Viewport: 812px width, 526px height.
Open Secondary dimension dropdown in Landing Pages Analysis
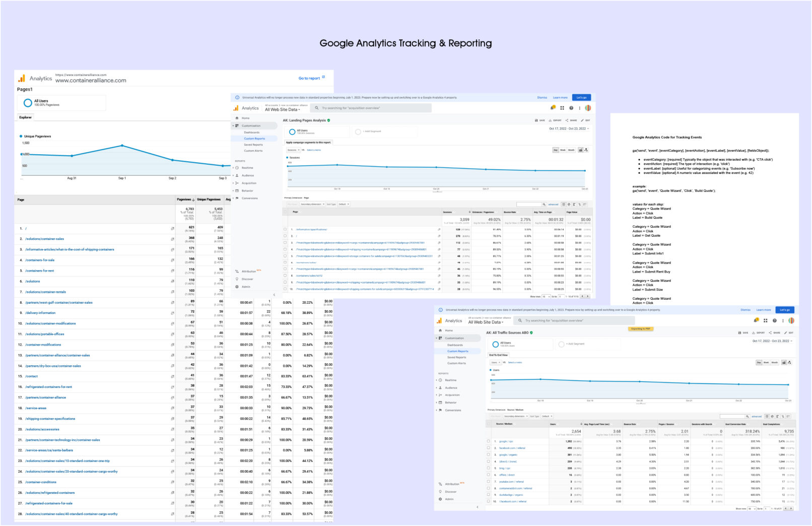[x=312, y=205]
